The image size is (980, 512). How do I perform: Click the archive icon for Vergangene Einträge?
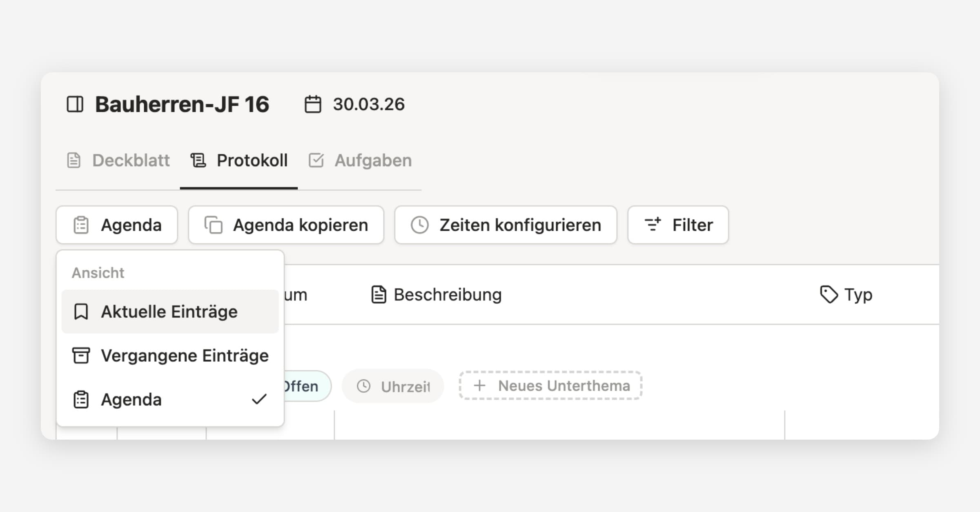click(x=81, y=356)
